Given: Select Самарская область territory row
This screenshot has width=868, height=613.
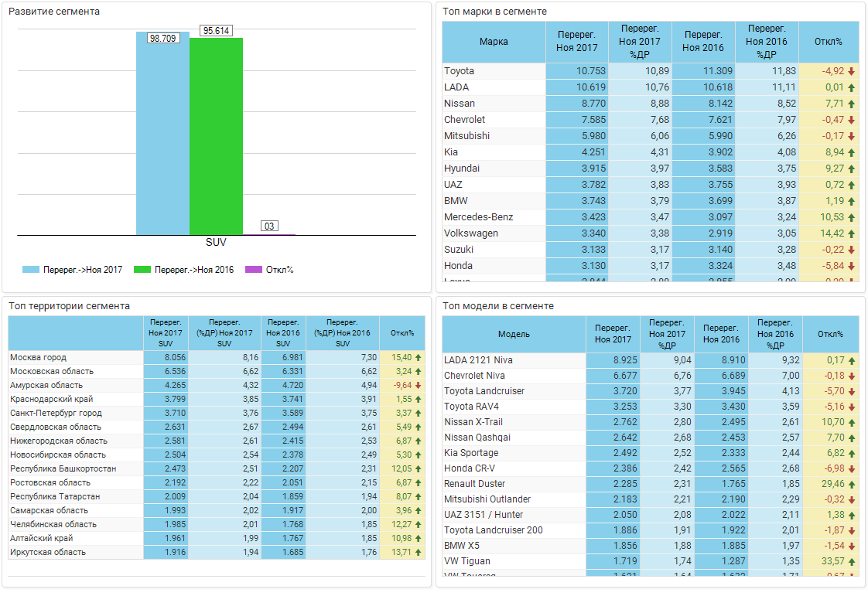Looking at the screenshot, I should click(217, 510).
